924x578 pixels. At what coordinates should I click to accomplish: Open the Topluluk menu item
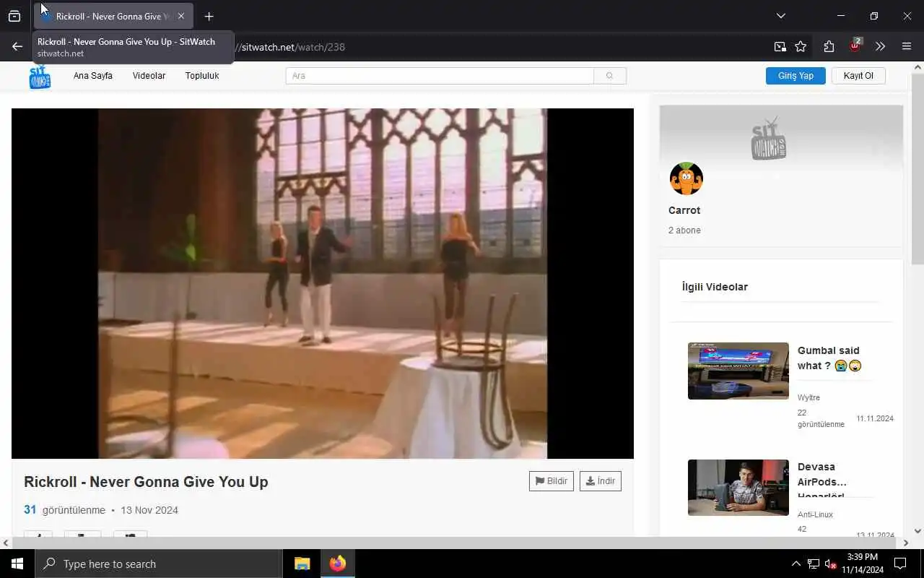pos(202,76)
